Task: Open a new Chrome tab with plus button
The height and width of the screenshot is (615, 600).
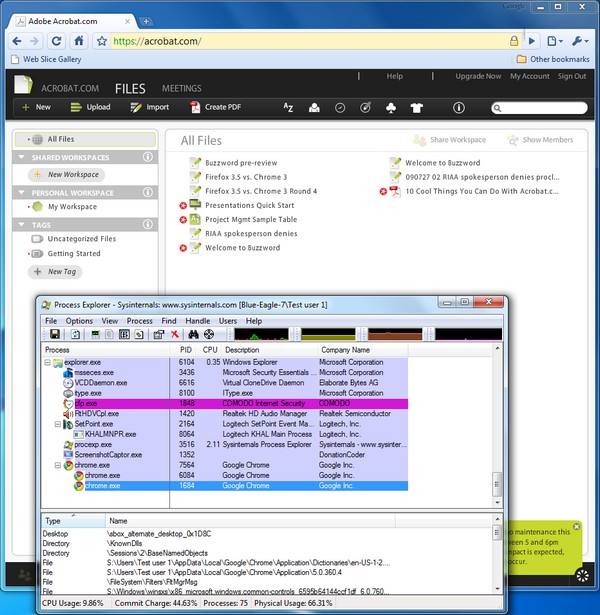Action: click(146, 22)
